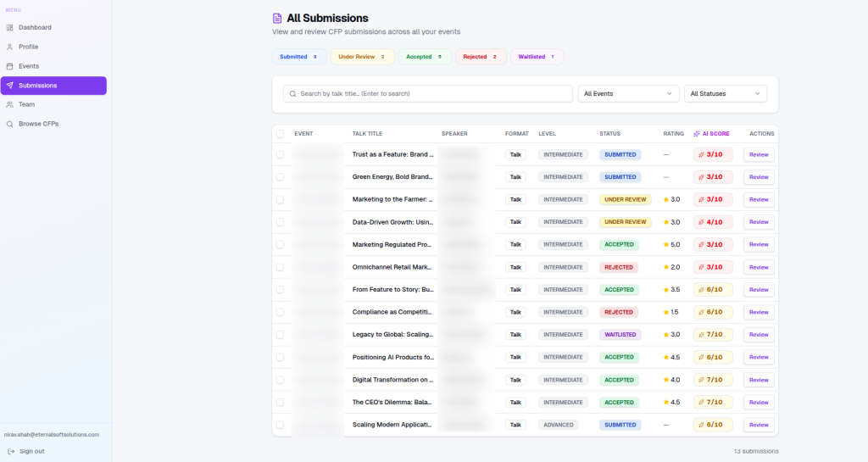Toggle the select-all checkbox in table header
The image size is (868, 462).
pos(280,134)
